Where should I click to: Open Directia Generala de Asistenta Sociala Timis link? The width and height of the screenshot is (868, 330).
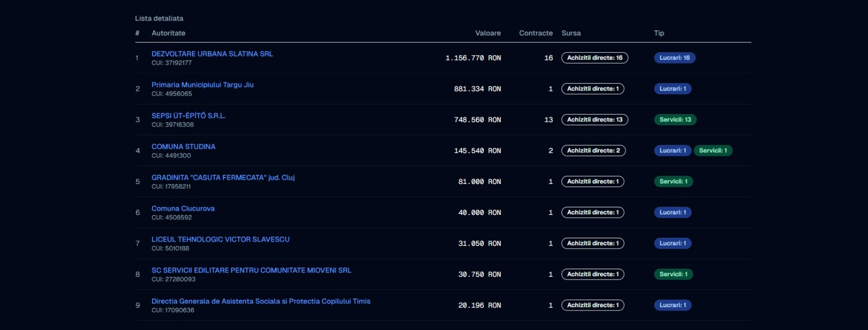coord(261,301)
